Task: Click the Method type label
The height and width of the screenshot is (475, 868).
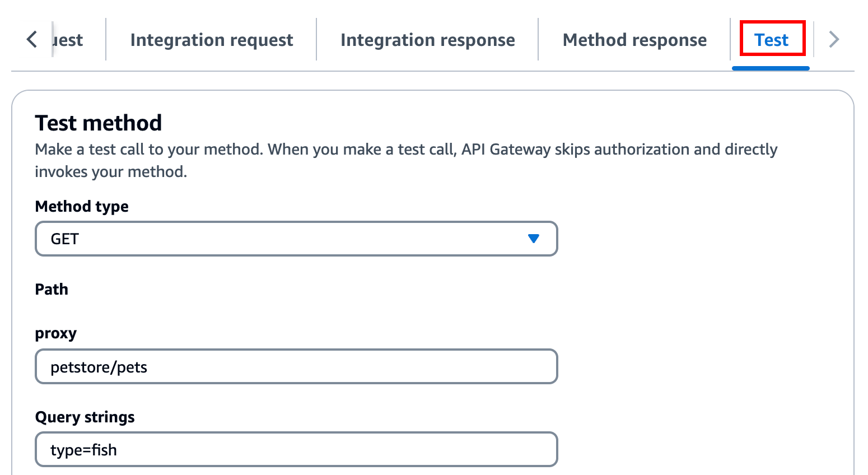Action: pos(82,206)
